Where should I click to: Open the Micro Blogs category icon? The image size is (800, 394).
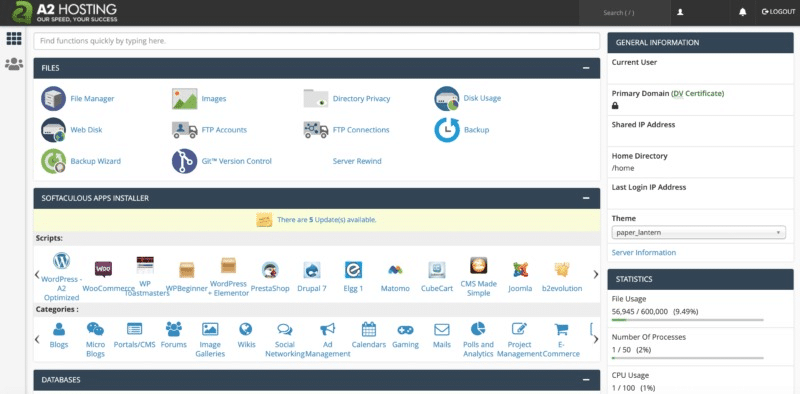(95, 329)
